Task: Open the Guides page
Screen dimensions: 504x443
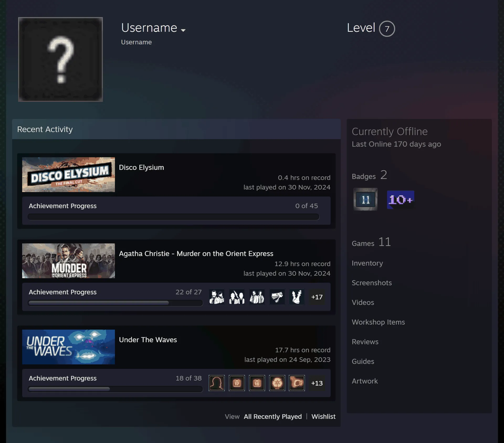Action: (x=363, y=361)
